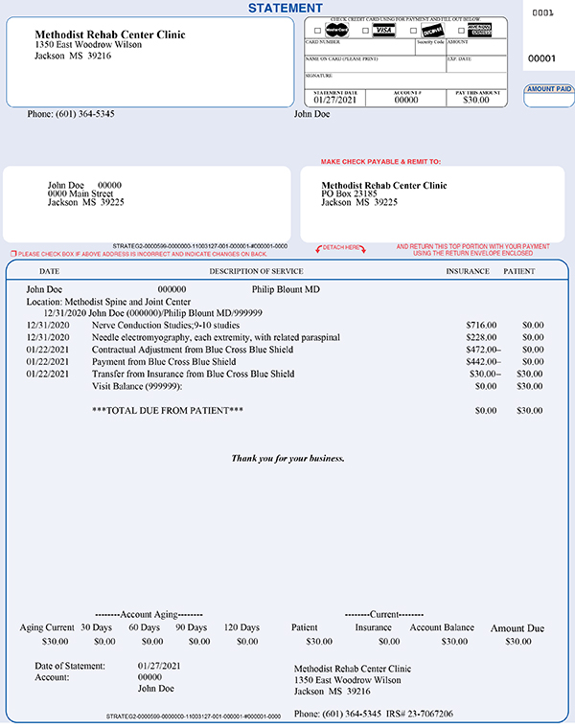575x728 pixels.
Task: Select the $442.00- payment amount
Action: (x=484, y=362)
